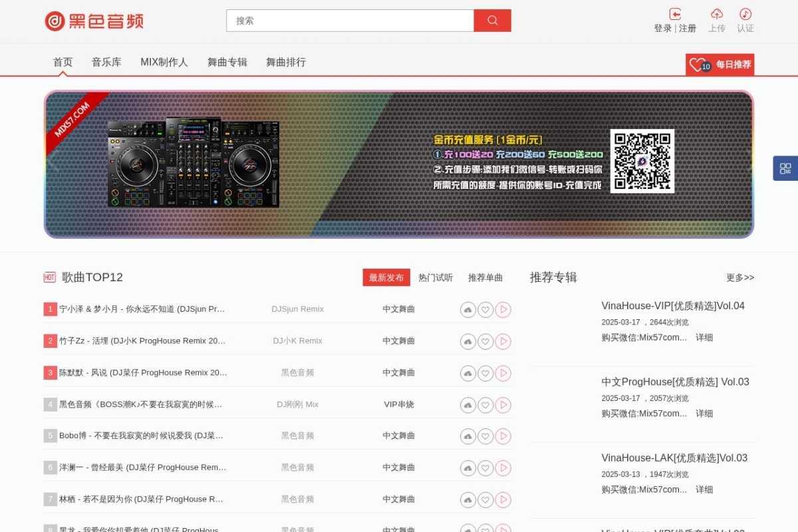Play song 洋澜一 - 曾经最美
This screenshot has width=798, height=532.
[x=503, y=468]
